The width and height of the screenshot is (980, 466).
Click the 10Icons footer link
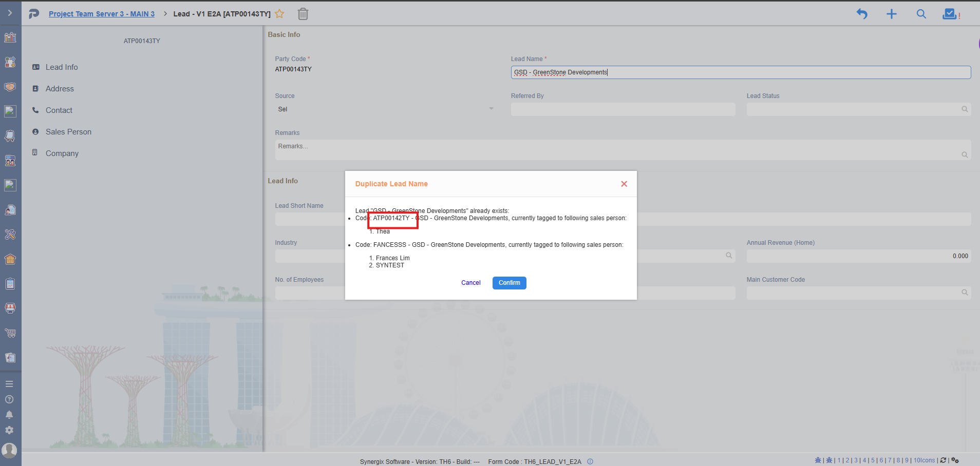pyautogui.click(x=924, y=460)
